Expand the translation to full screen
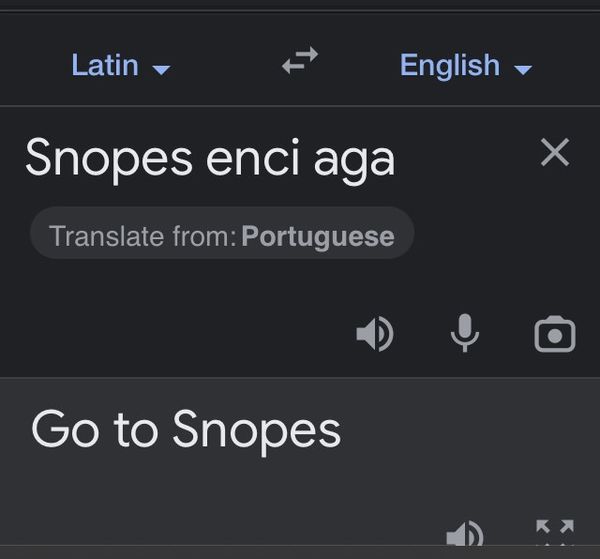Screen dimensions: 600x559 (555, 532)
